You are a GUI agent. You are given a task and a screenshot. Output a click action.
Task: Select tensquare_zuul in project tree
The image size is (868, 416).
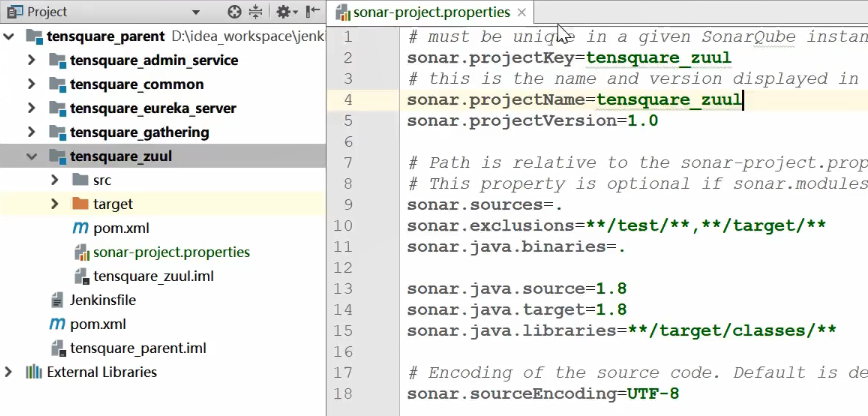(x=121, y=156)
